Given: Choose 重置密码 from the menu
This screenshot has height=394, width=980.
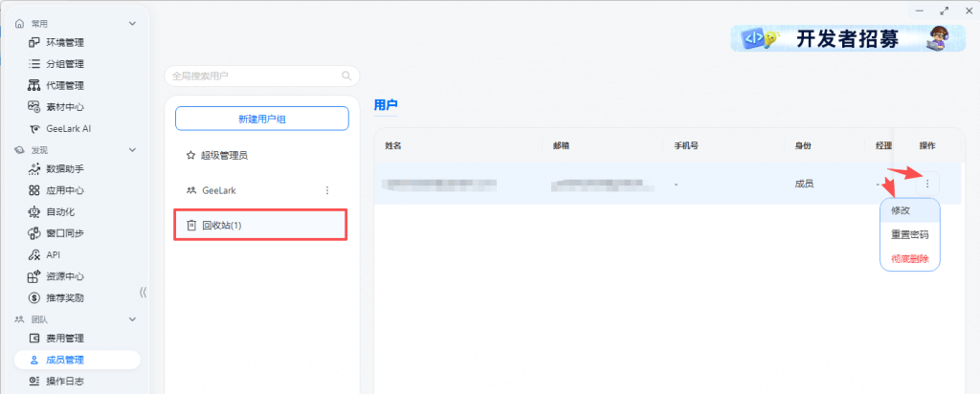Looking at the screenshot, I should pyautogui.click(x=909, y=234).
